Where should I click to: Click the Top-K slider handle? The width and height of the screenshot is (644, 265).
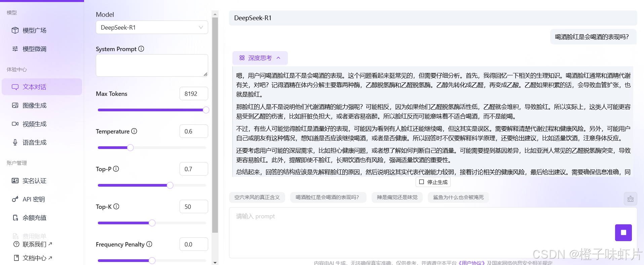152,223
